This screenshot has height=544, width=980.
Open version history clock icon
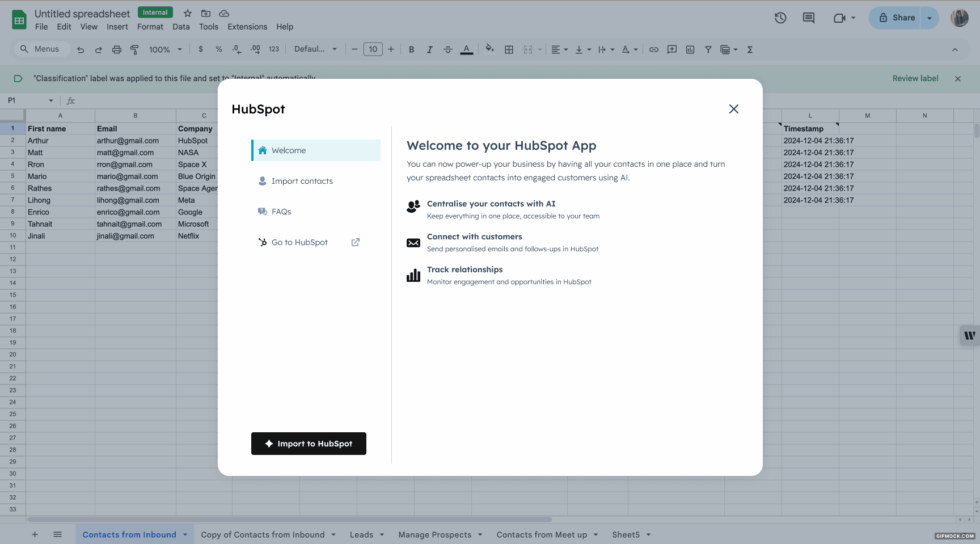tap(780, 18)
